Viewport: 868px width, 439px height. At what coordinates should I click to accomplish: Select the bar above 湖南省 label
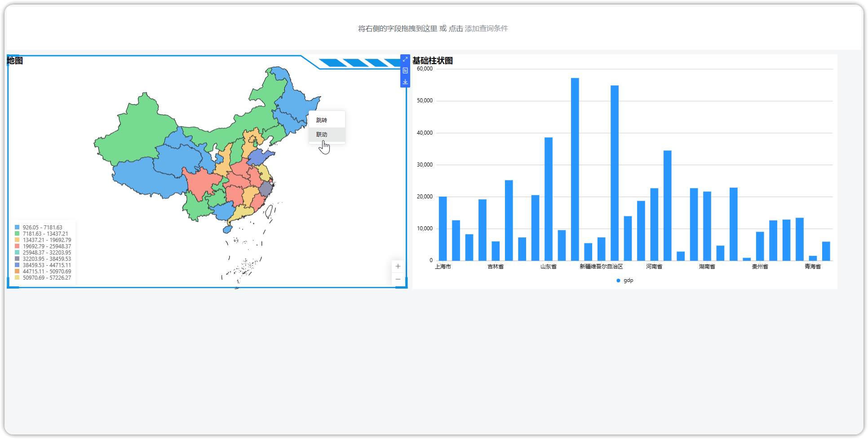(707, 226)
